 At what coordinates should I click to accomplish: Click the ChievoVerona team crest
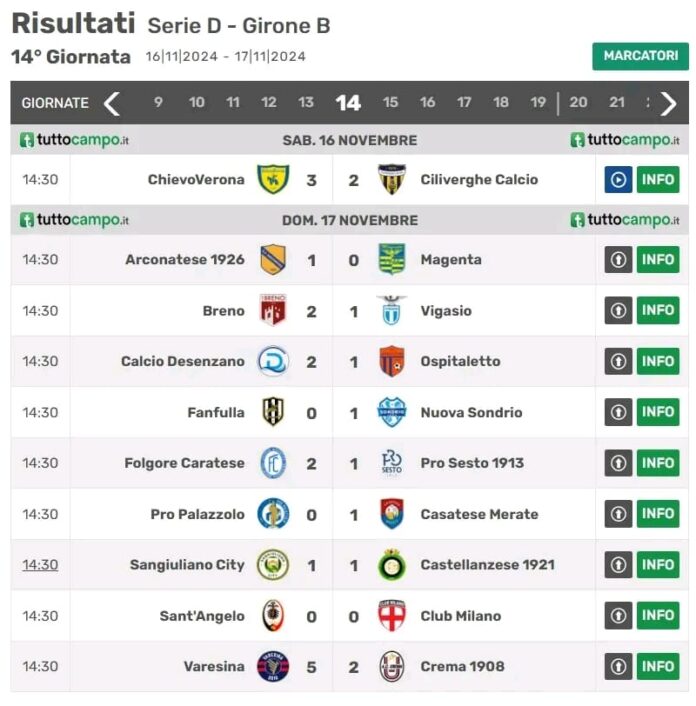tap(273, 179)
